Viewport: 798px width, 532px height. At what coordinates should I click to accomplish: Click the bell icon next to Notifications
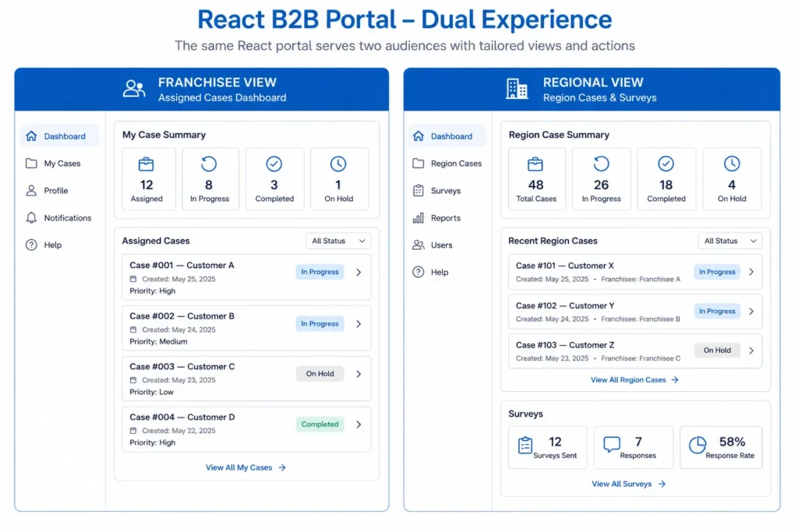click(31, 217)
